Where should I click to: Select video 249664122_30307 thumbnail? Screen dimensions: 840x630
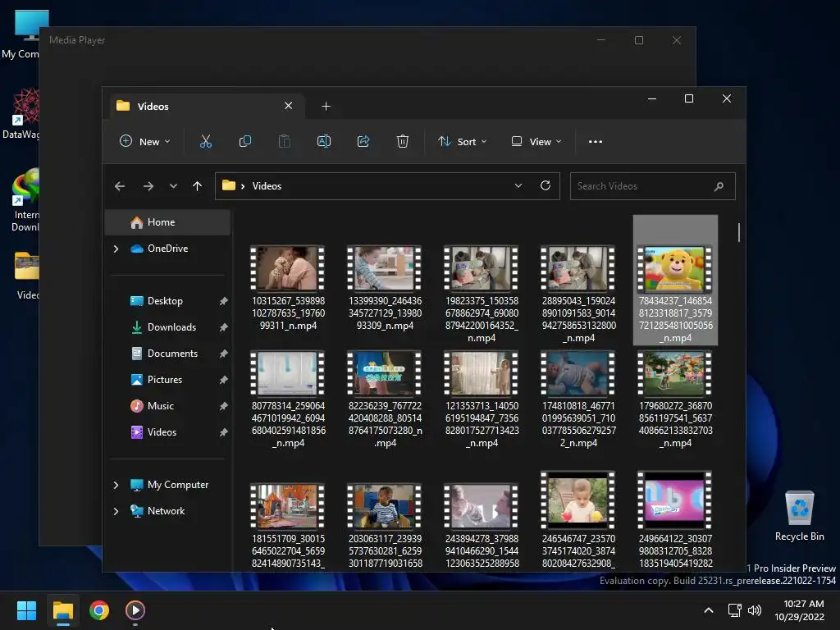(x=675, y=500)
